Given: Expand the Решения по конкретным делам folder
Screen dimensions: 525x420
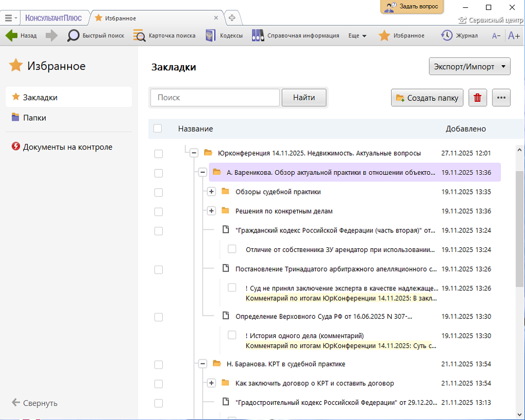Looking at the screenshot, I should (x=212, y=211).
